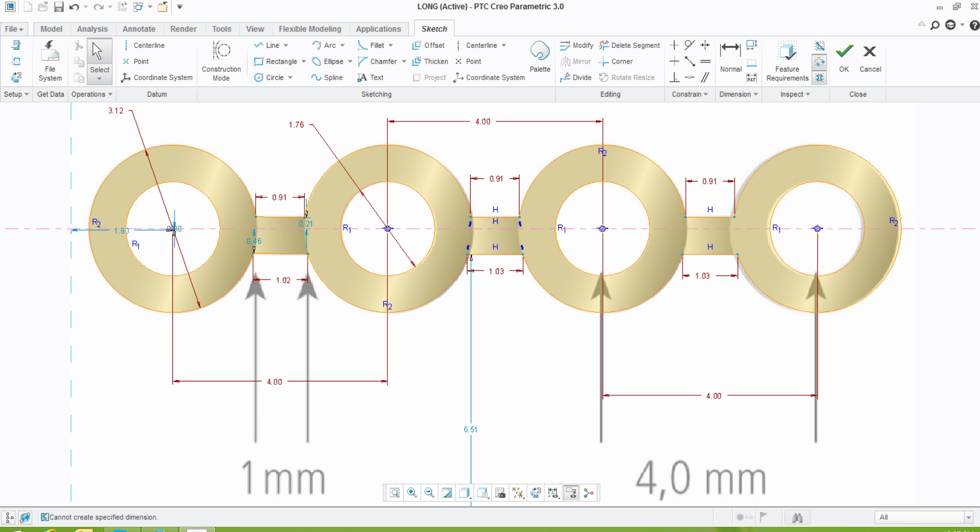Viewport: 980px width, 532px height.
Task: Open the sketcher Palette
Action: click(x=540, y=57)
